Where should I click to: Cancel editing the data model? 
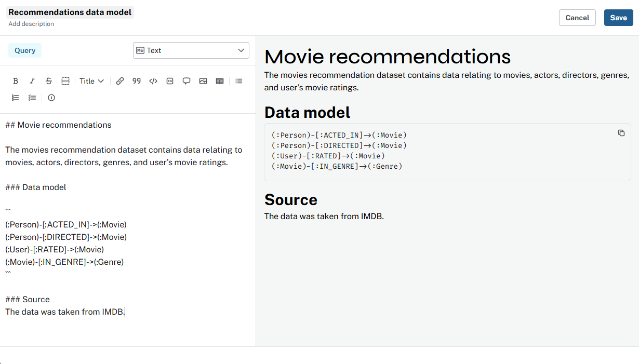577,18
